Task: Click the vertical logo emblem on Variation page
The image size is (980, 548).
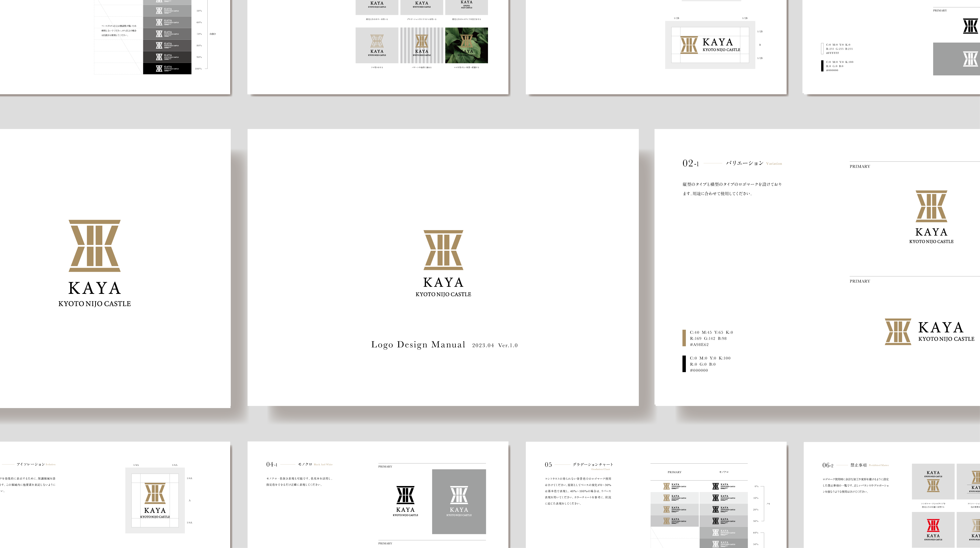Action: click(931, 206)
